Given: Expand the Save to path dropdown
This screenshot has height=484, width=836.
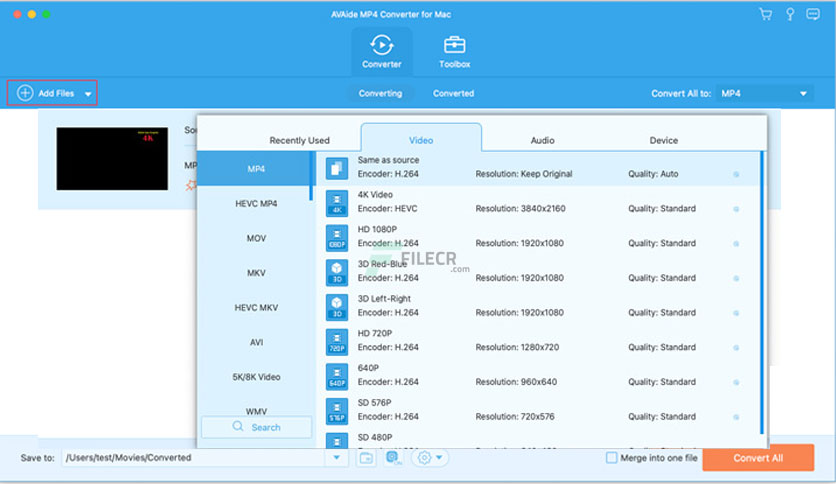Looking at the screenshot, I should click(x=336, y=457).
